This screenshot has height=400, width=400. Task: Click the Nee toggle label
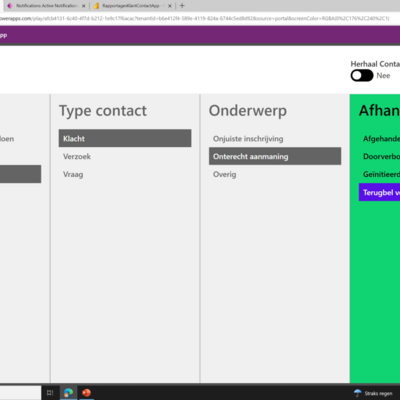point(383,76)
